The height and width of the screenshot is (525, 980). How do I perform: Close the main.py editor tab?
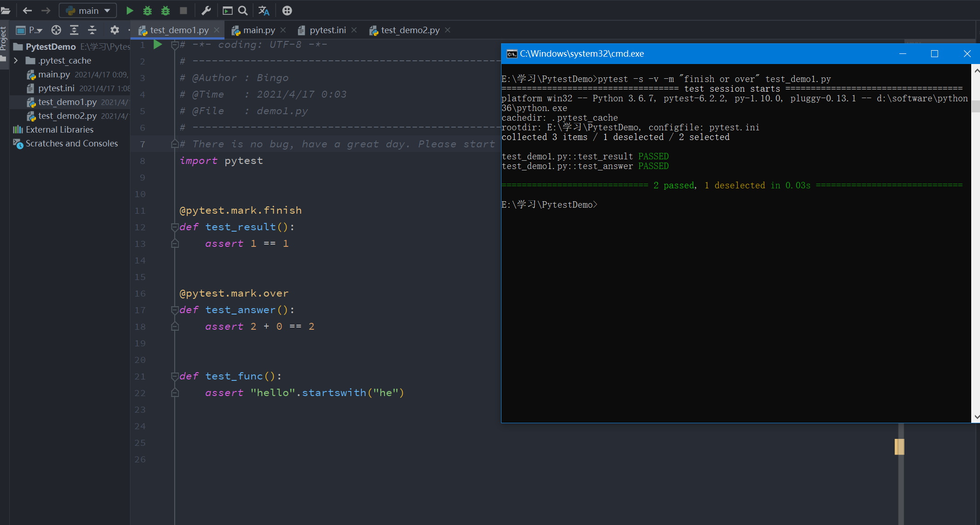(283, 30)
